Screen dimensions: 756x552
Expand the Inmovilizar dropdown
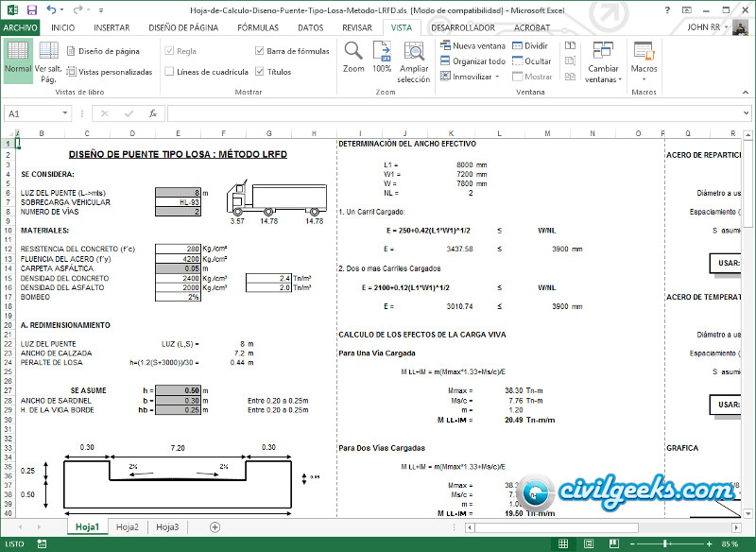[472, 77]
